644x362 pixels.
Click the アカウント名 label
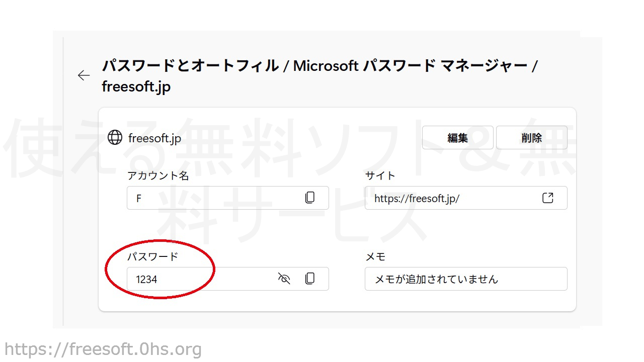point(158,175)
